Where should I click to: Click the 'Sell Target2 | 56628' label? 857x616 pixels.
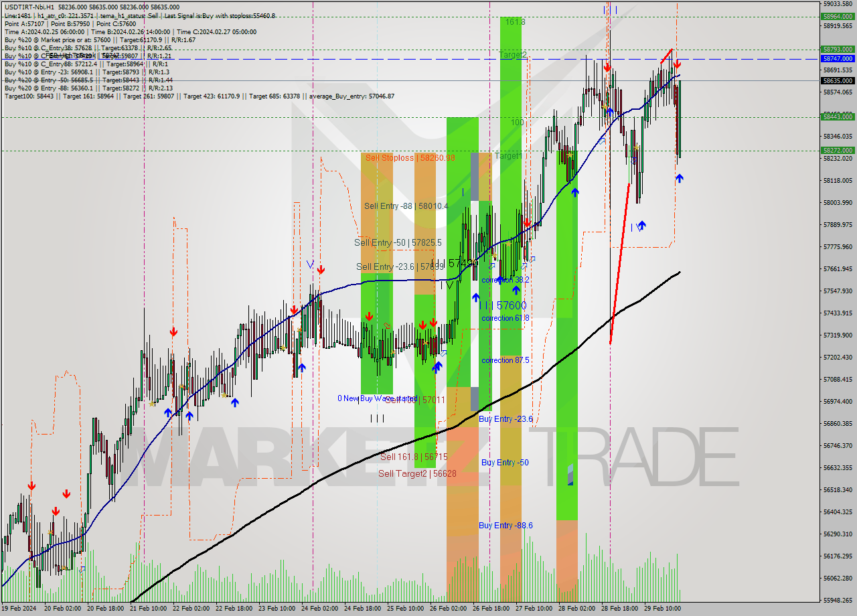tap(417, 473)
